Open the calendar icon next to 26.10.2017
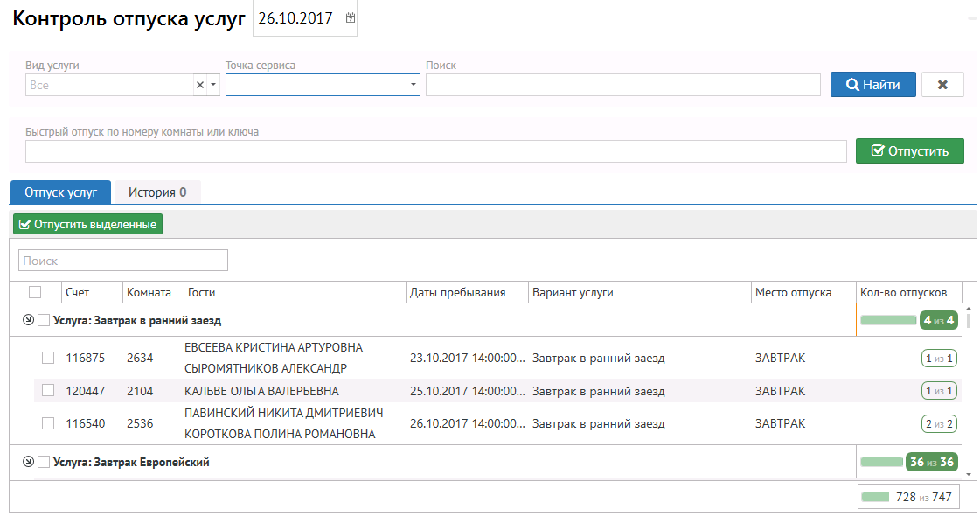The height and width of the screenshot is (516, 980). point(351,18)
